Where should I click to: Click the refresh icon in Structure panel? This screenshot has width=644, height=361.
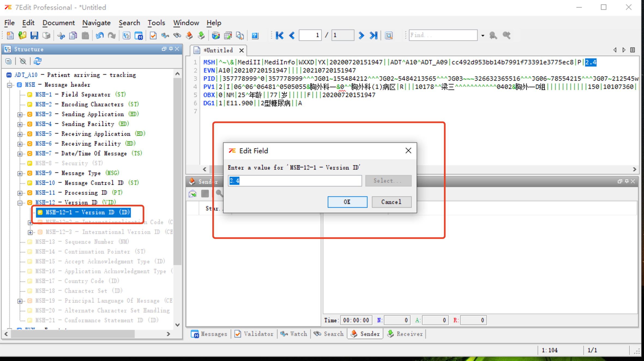coord(37,61)
